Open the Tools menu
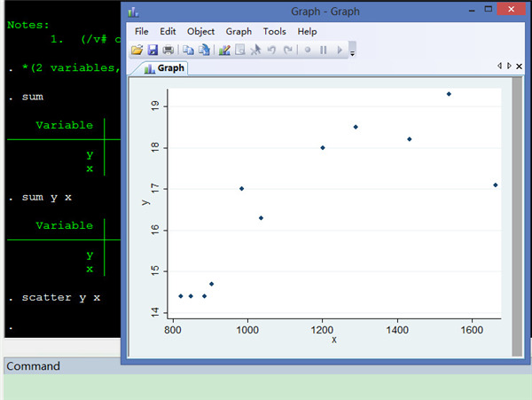 pos(274,31)
